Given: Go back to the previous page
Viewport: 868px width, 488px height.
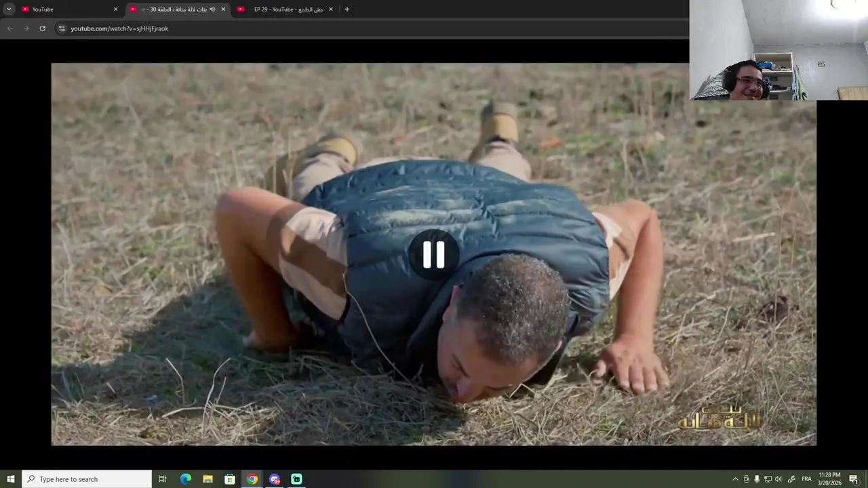Looking at the screenshot, I should coord(10,28).
